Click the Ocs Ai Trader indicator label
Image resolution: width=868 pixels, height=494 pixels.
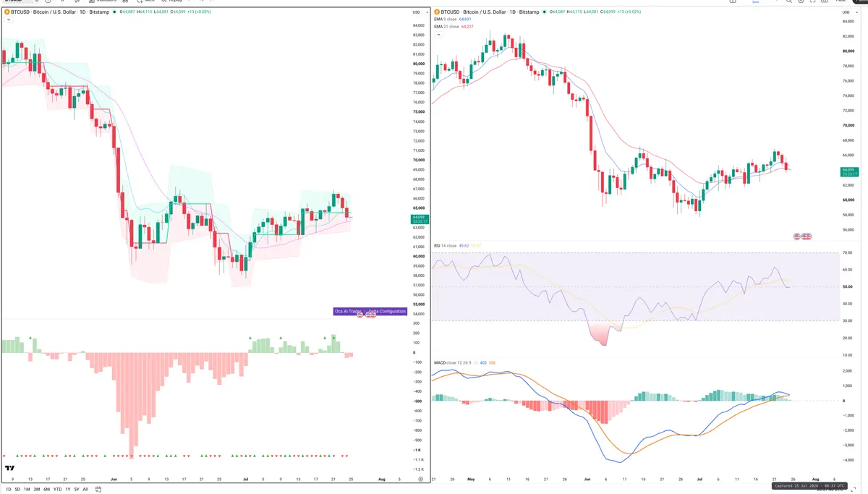coord(348,312)
